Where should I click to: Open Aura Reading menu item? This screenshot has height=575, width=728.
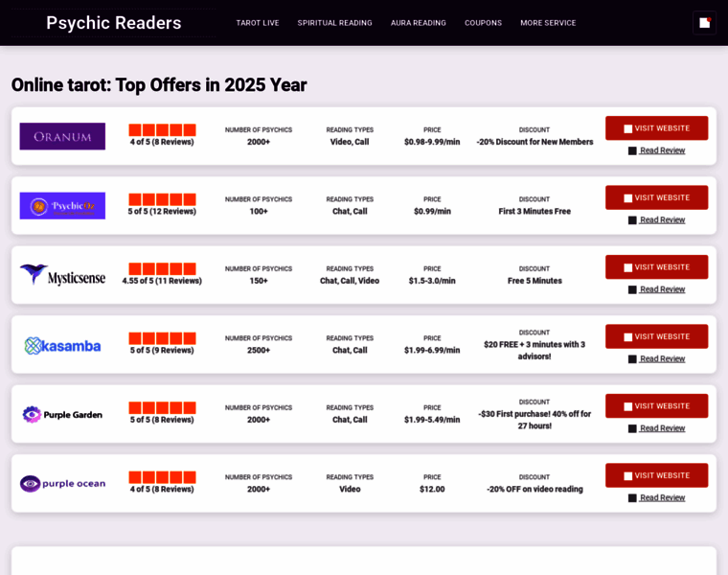point(419,23)
